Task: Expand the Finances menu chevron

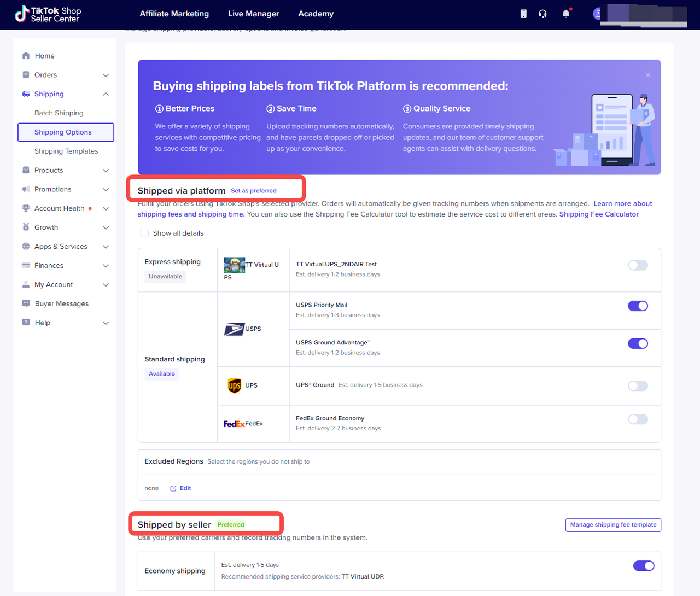Action: (106, 266)
